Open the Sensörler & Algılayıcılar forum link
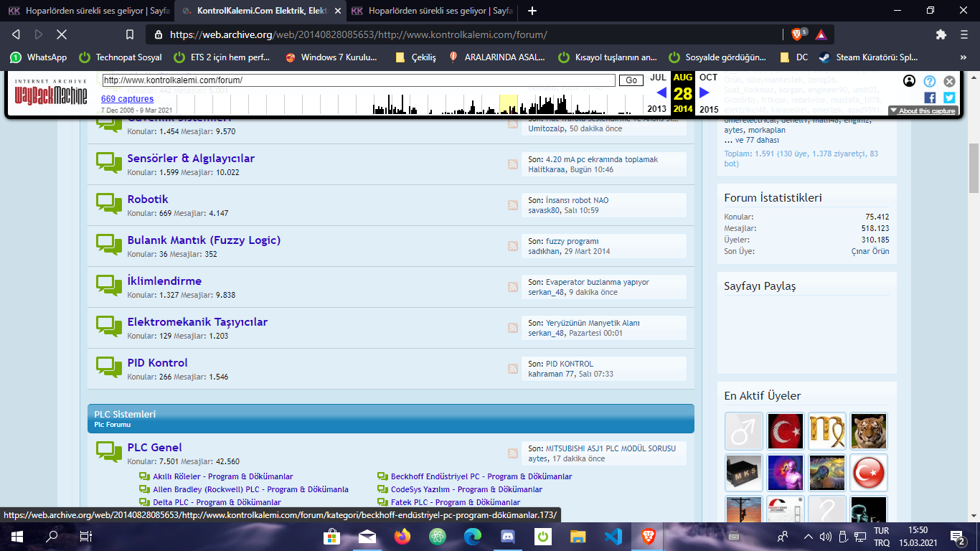The height and width of the screenshot is (551, 980). (x=191, y=159)
